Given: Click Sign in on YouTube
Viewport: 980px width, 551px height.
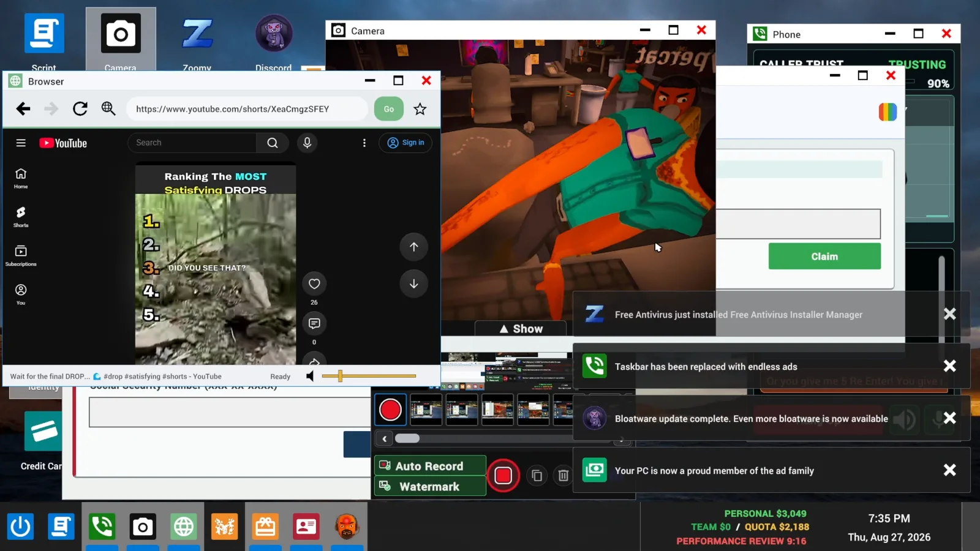Looking at the screenshot, I should (405, 143).
